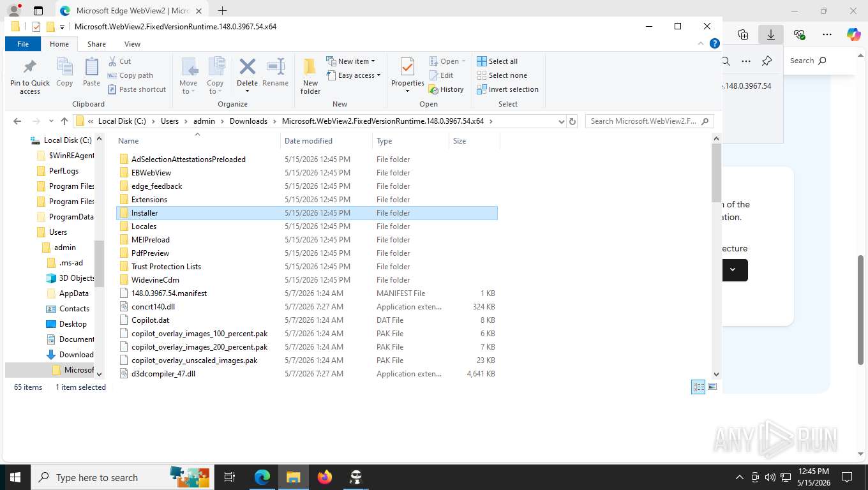Select d3dcompiler_47.dll file
Image resolution: width=868 pixels, height=490 pixels.
(x=163, y=374)
